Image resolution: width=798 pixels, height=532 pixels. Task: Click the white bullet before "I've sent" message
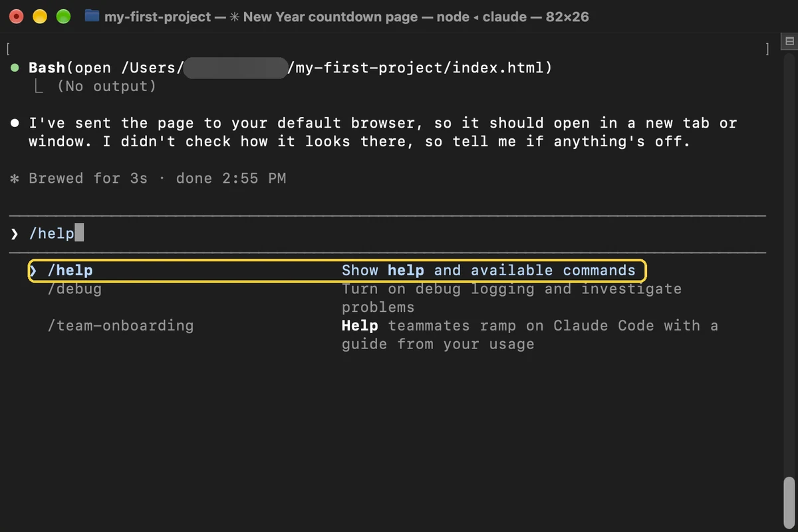tap(15, 124)
